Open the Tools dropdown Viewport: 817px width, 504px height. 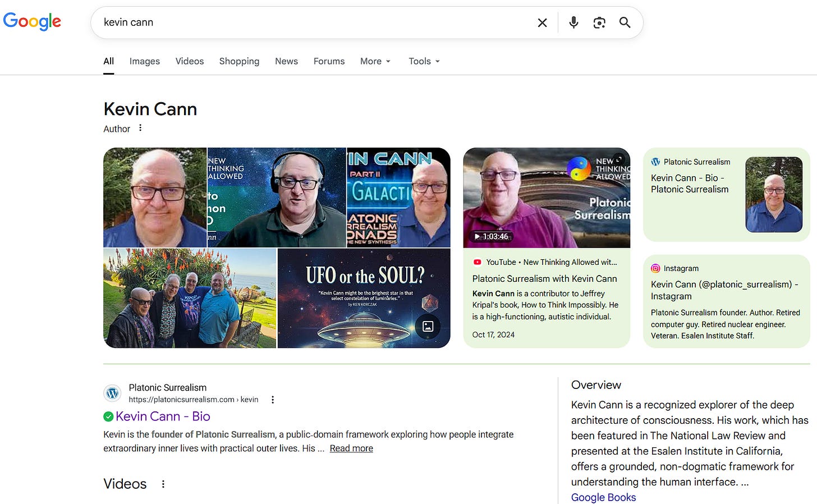(424, 61)
